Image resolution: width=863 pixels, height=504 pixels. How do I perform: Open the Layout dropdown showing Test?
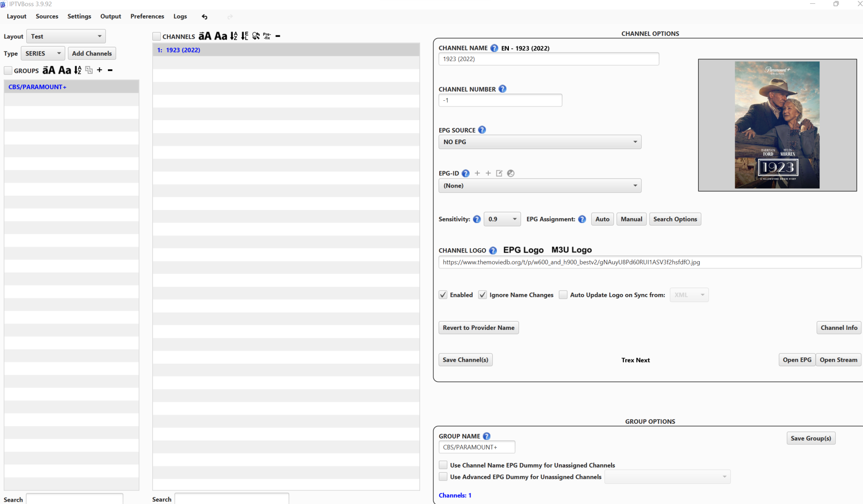pyautogui.click(x=66, y=36)
